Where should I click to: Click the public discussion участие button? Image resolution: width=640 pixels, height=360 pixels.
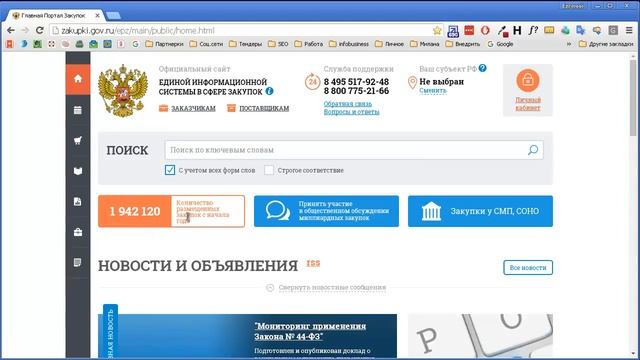326,211
